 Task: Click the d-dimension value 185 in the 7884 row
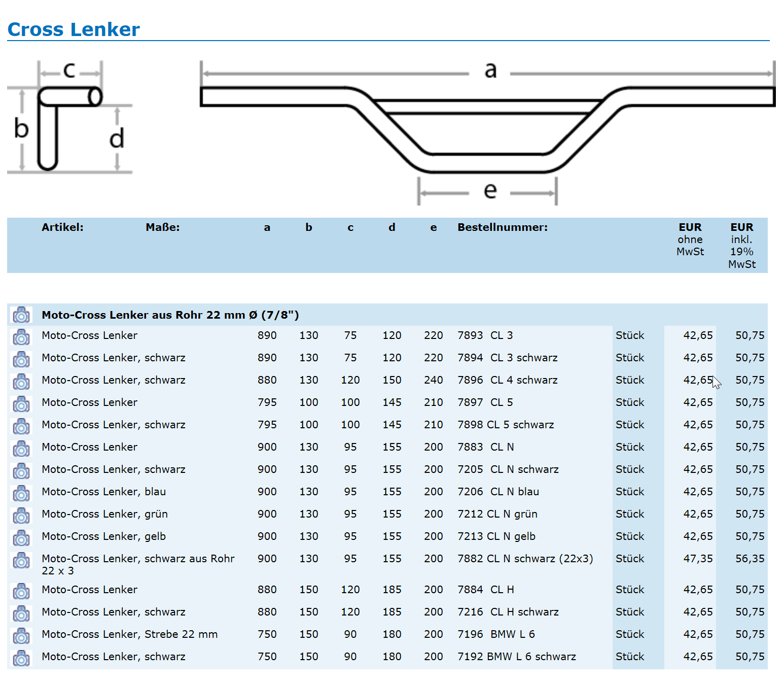coord(392,590)
